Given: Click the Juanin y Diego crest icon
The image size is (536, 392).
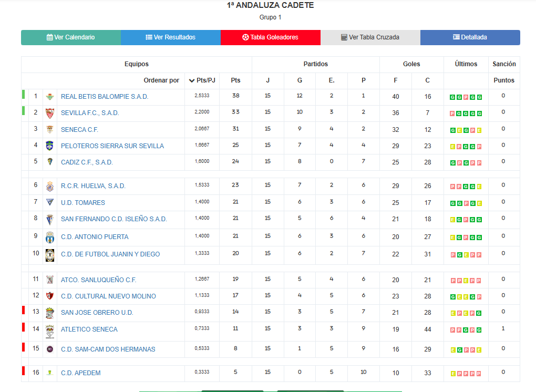Looking at the screenshot, I should (50, 255).
